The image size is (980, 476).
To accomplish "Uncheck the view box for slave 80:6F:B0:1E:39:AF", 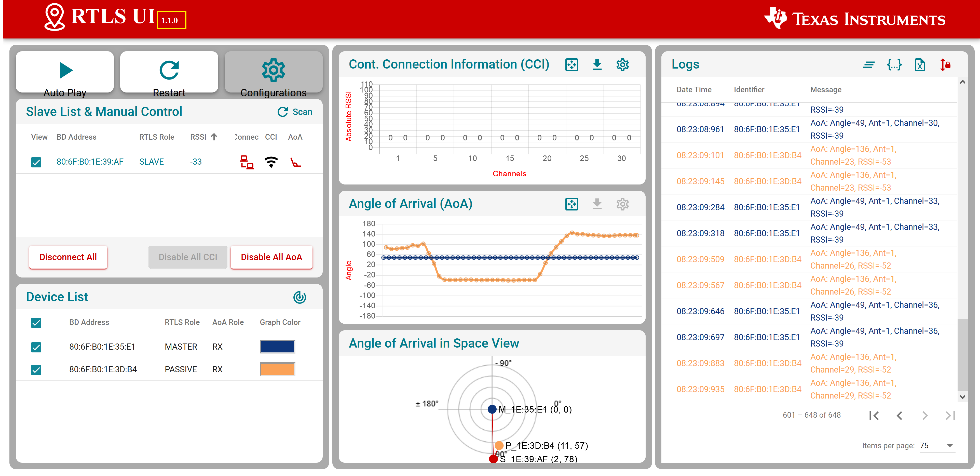I will 36,162.
